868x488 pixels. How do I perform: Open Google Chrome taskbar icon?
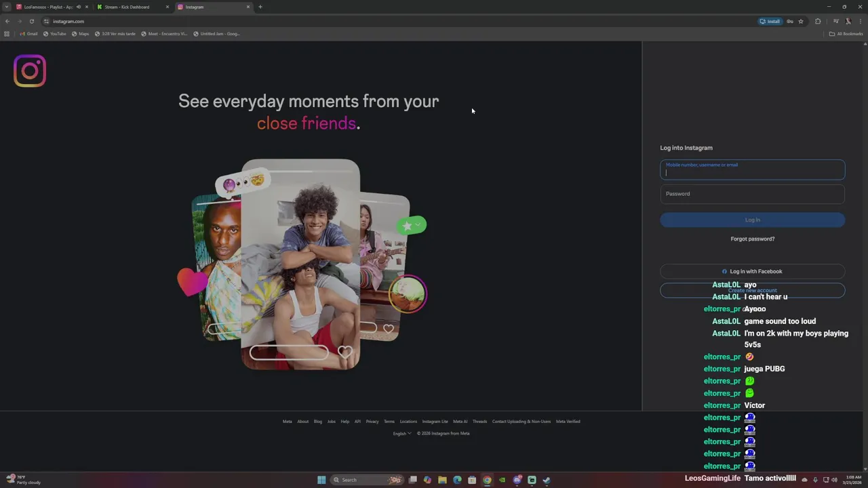tap(487, 480)
